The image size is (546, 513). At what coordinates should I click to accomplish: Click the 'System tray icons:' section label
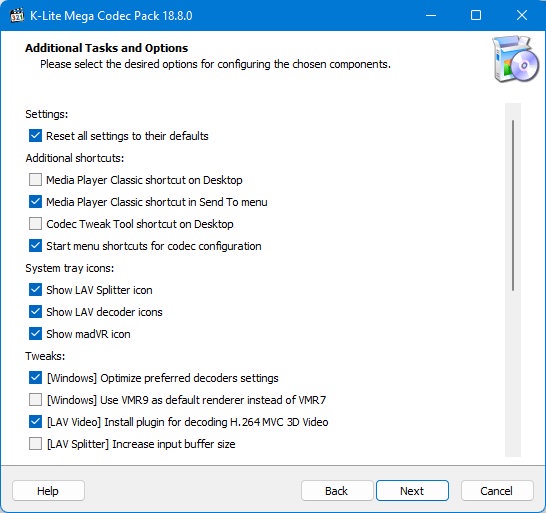pyautogui.click(x=70, y=268)
